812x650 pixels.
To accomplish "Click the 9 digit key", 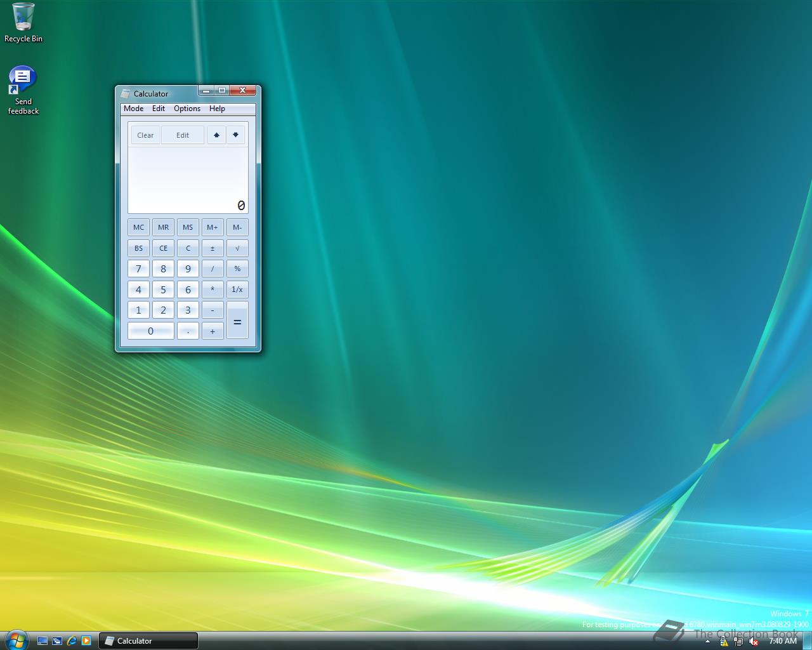I will [x=188, y=269].
